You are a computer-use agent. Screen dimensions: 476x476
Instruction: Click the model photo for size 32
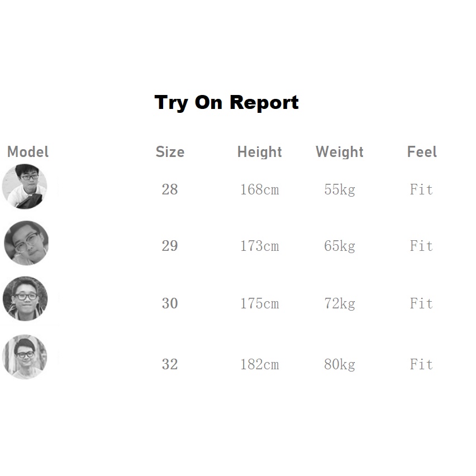click(x=25, y=356)
